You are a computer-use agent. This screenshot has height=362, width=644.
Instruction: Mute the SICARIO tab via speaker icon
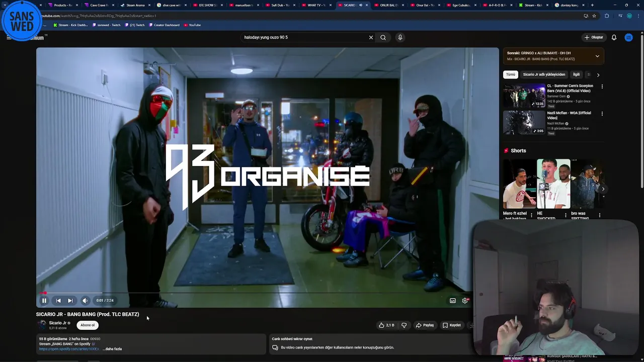click(360, 5)
